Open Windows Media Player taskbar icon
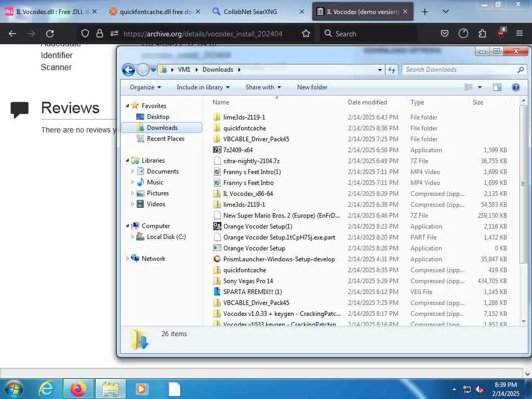 (x=141, y=389)
